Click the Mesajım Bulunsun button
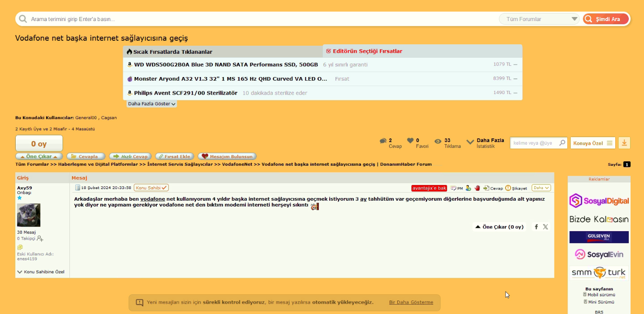 tap(227, 156)
